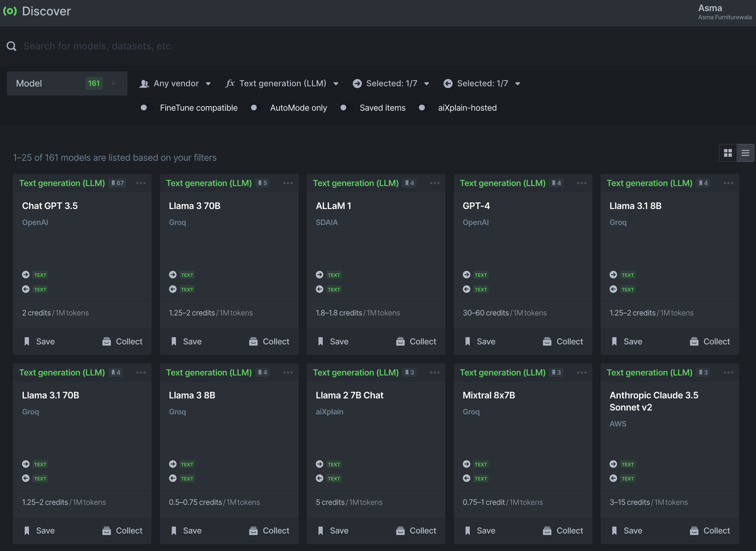Image resolution: width=756 pixels, height=551 pixels.
Task: Open more options on Llama 2 7B Chat card
Action: tap(435, 372)
